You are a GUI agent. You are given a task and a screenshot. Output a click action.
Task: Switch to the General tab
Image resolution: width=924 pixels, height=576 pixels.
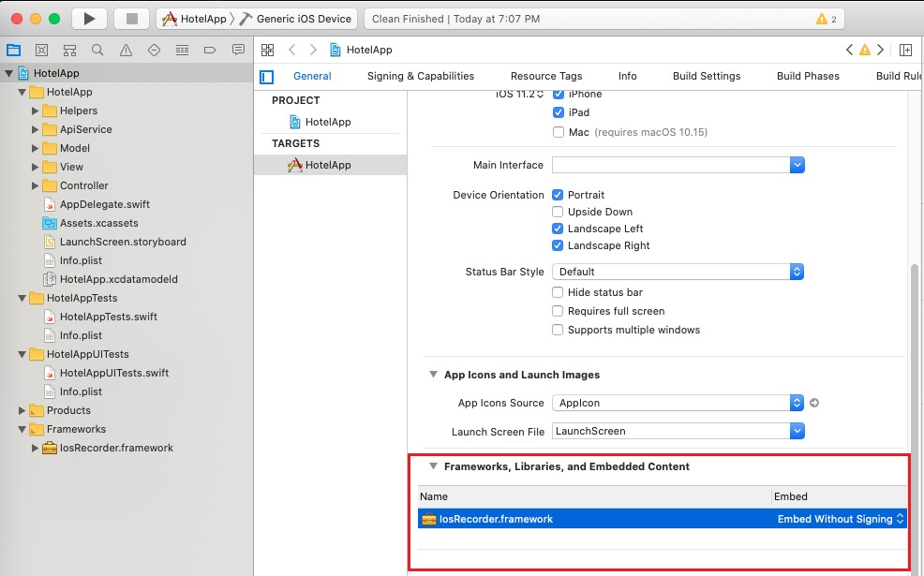312,76
